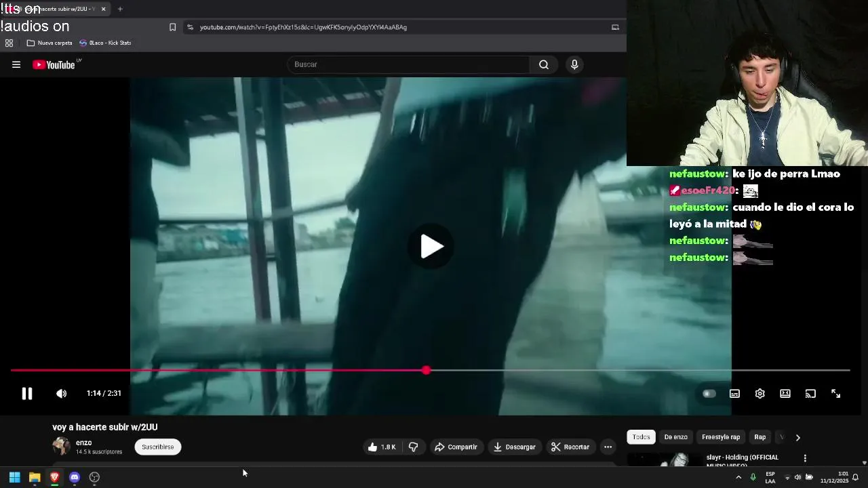868x488 pixels.
Task: Open Brave browser taskbar icon
Action: 54,477
